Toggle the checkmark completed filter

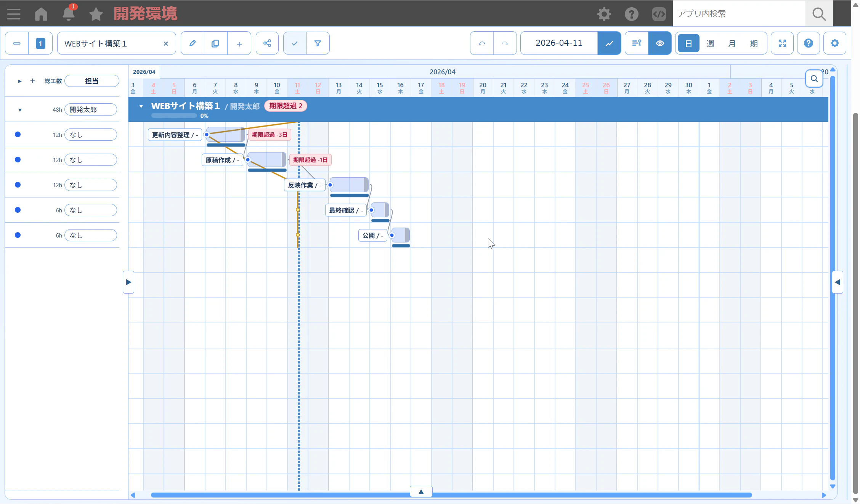[x=295, y=43]
